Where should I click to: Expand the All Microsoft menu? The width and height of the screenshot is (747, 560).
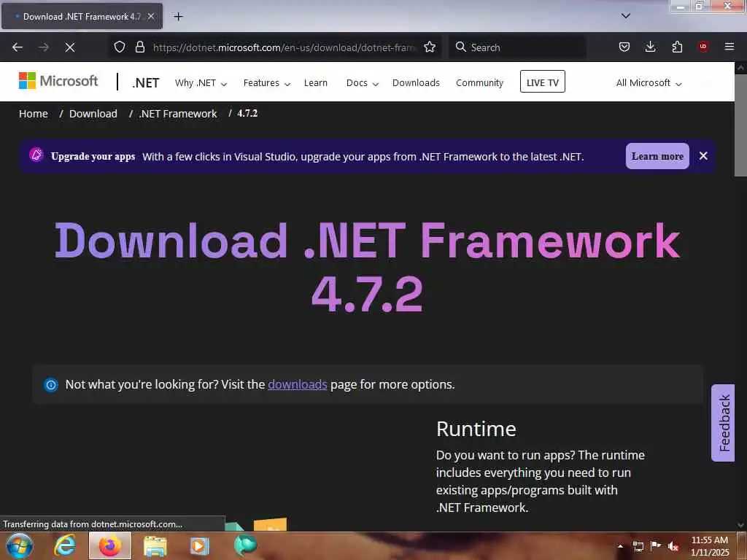pyautogui.click(x=649, y=83)
